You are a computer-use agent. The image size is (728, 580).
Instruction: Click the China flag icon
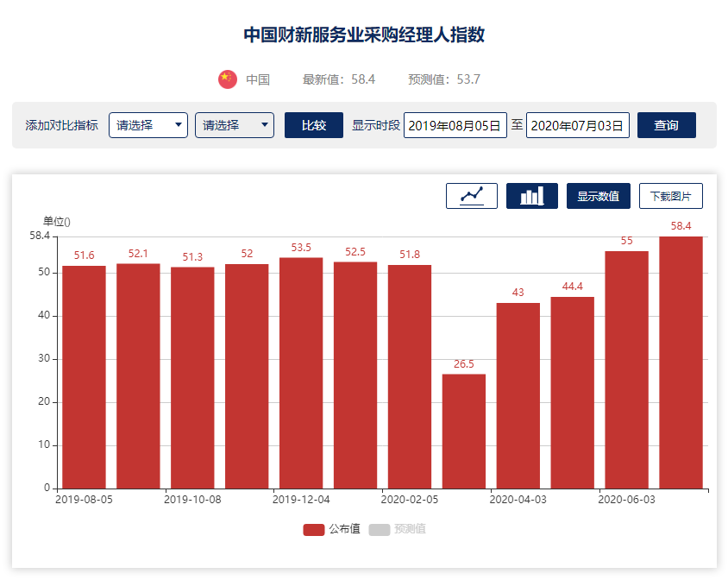[x=228, y=79]
